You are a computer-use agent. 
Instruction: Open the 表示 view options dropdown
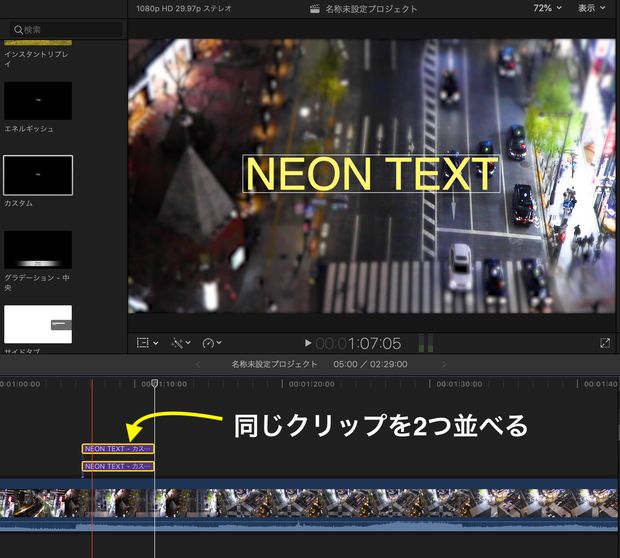(592, 8)
